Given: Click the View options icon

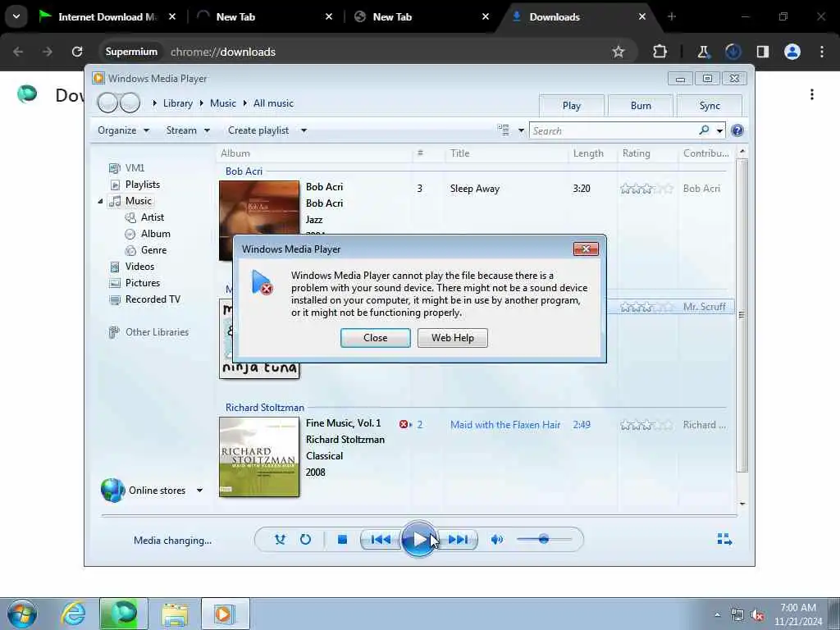Looking at the screenshot, I should tap(503, 130).
